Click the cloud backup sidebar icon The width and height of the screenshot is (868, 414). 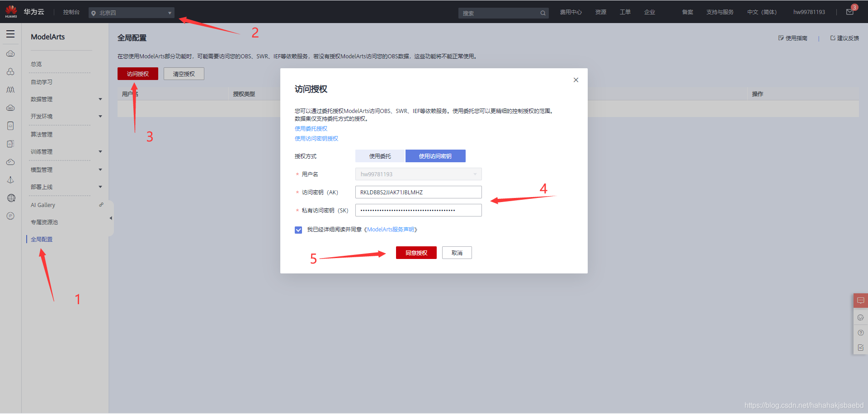10,162
